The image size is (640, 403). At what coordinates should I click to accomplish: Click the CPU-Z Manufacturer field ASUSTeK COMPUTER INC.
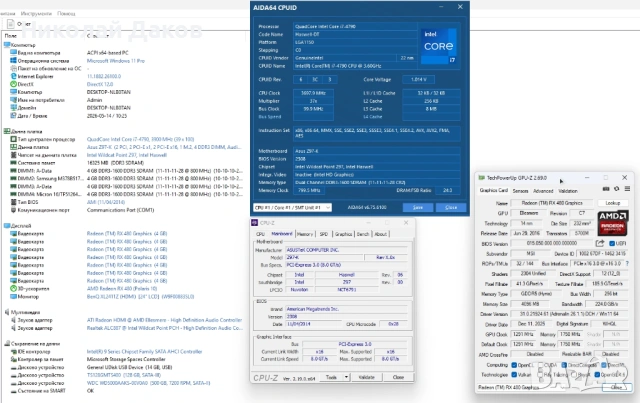tap(346, 250)
